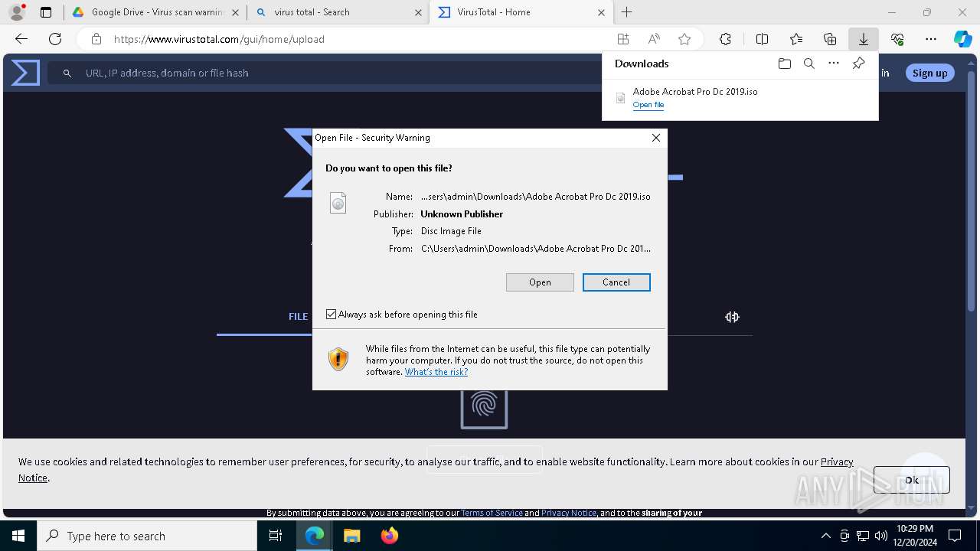
Task: Click the Windows taskbar search box
Action: [147, 536]
